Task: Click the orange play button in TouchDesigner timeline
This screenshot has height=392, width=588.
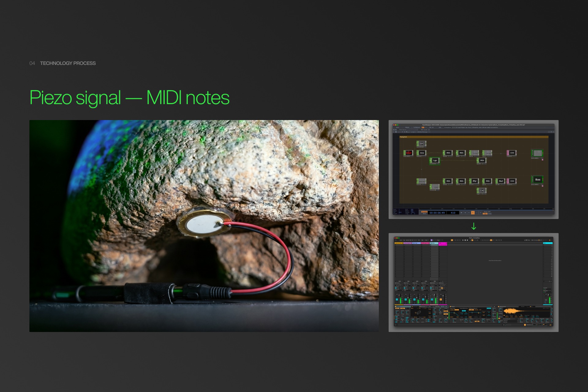Action: [x=473, y=213]
